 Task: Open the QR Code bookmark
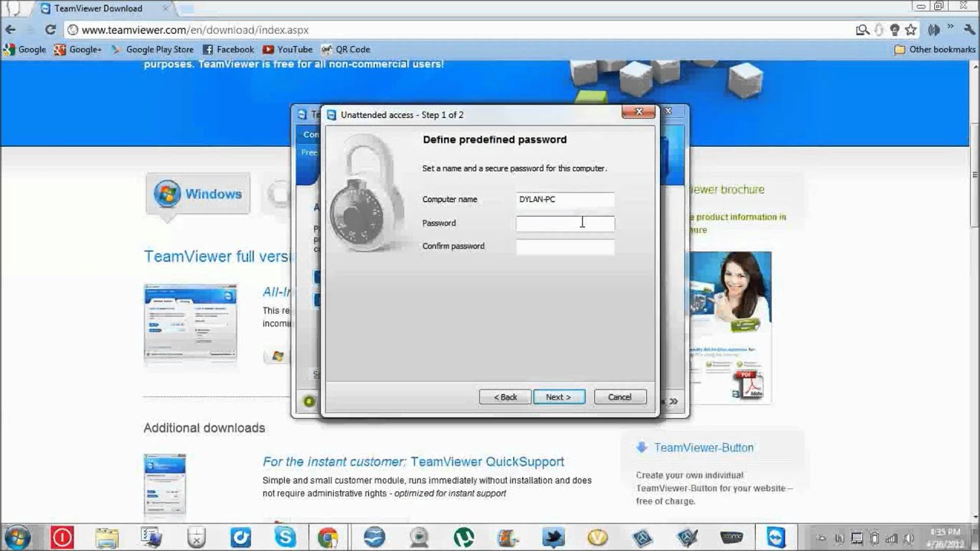point(346,49)
